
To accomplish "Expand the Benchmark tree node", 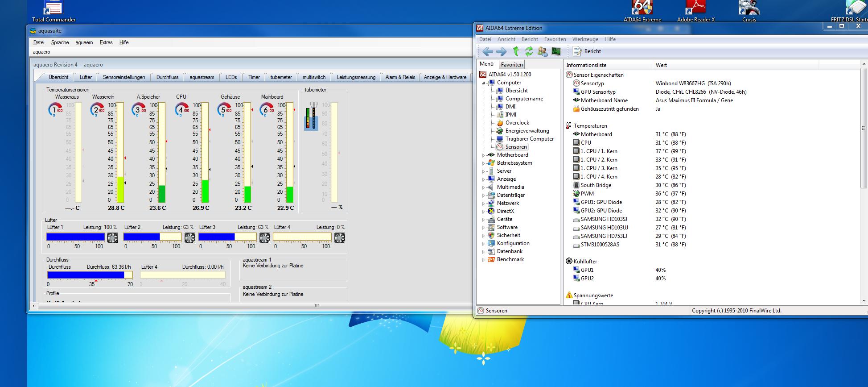I will coord(483,260).
